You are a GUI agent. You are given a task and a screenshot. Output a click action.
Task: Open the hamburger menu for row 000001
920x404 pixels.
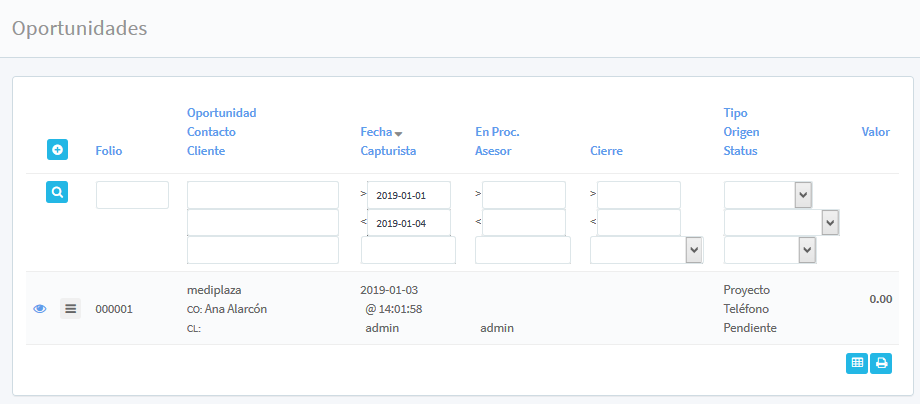(x=70, y=309)
